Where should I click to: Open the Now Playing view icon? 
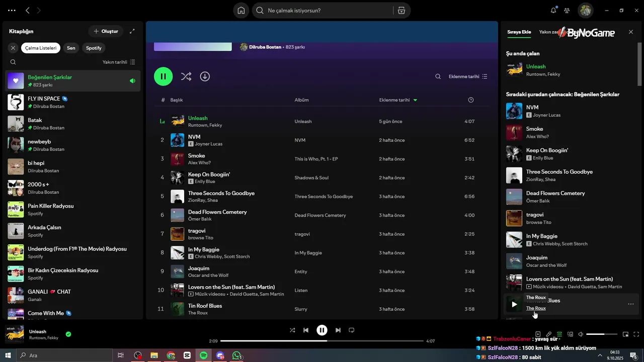pyautogui.click(x=538, y=334)
